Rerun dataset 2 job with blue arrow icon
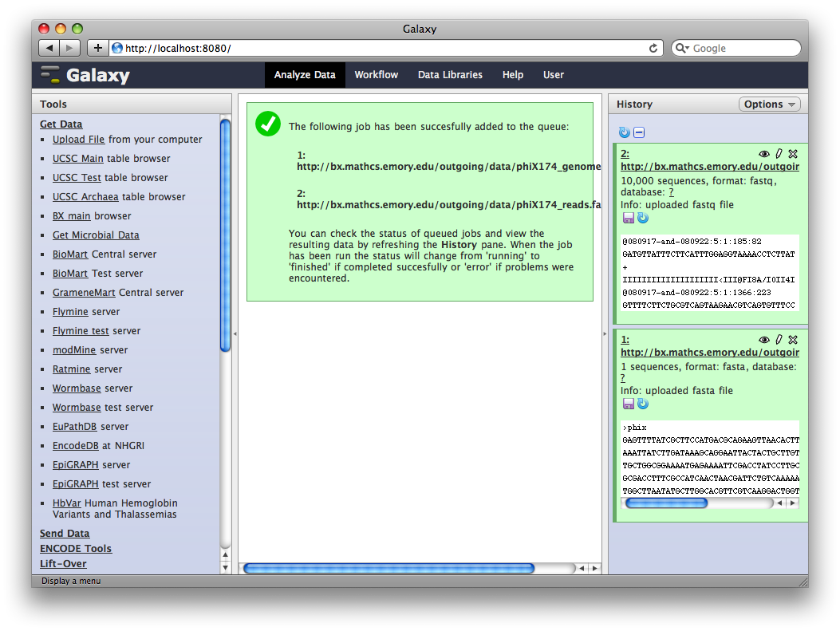This screenshot has height=631, width=840. click(643, 218)
